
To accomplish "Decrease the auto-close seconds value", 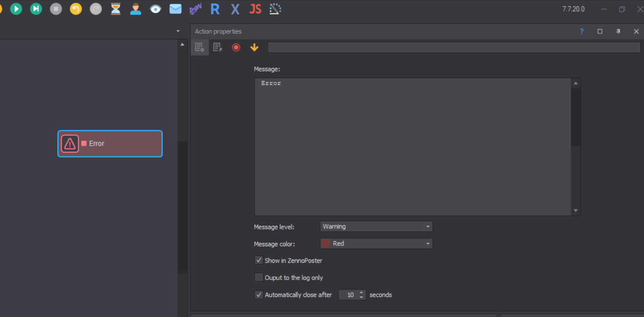I will [362, 297].
